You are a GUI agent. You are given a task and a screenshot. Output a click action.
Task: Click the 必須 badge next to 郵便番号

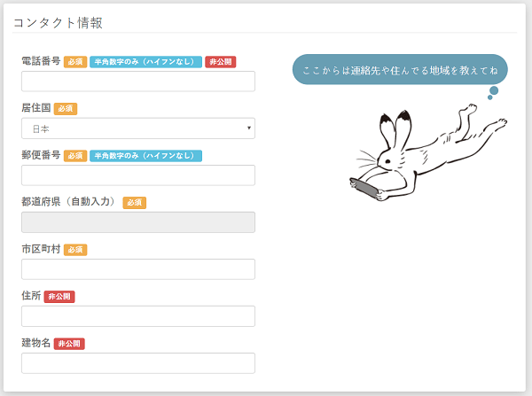[x=75, y=156]
